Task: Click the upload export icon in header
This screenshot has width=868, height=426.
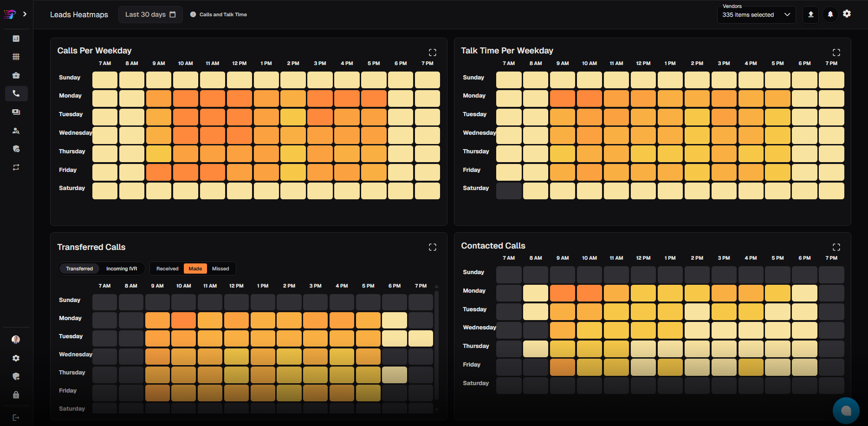Action: (x=811, y=14)
